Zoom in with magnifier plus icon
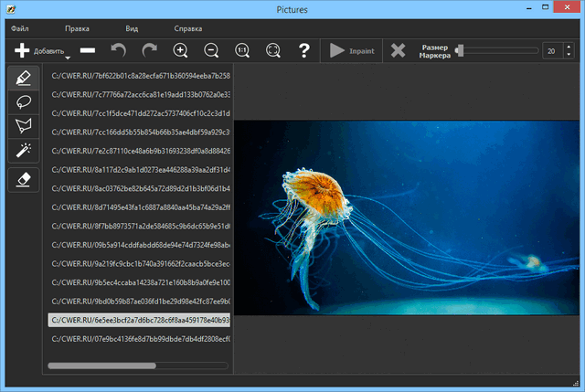This screenshot has width=585, height=392. point(181,51)
